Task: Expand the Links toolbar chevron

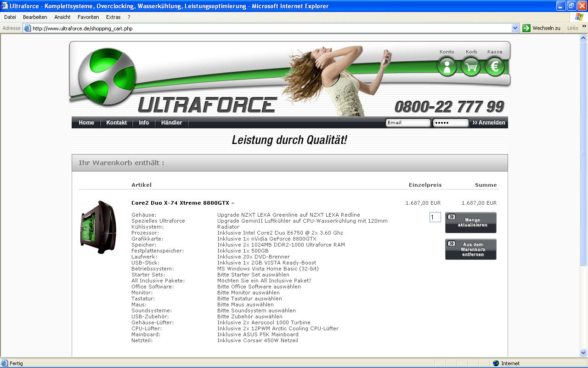Action: (x=584, y=28)
